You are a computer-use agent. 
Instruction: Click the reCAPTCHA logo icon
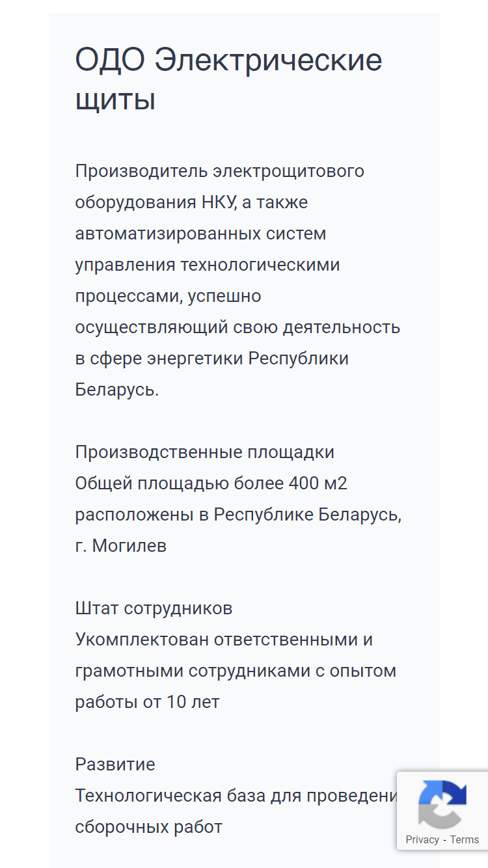pos(442,804)
